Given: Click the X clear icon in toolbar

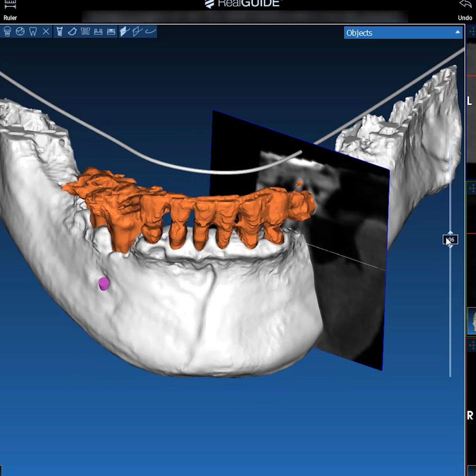Looking at the screenshot, I should tap(46, 32).
